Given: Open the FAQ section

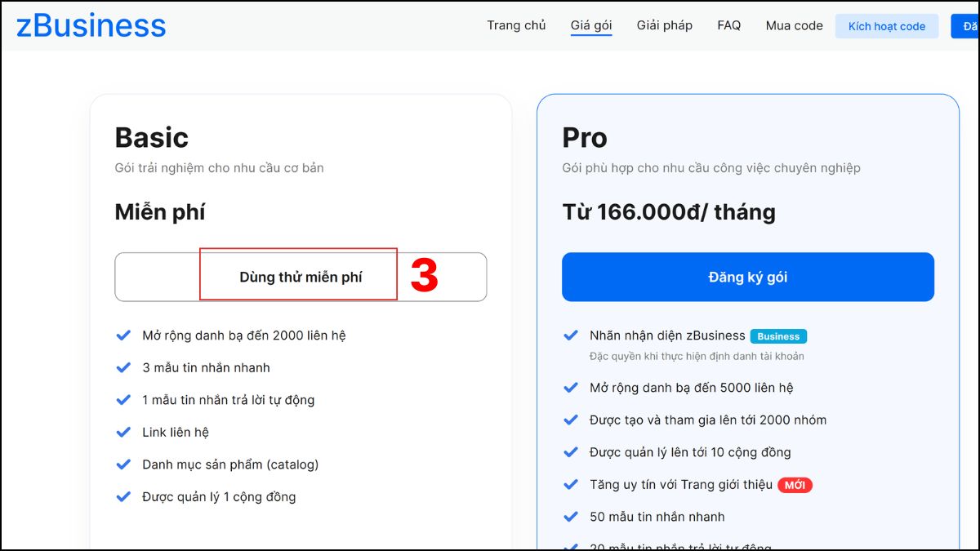Looking at the screenshot, I should [x=728, y=25].
